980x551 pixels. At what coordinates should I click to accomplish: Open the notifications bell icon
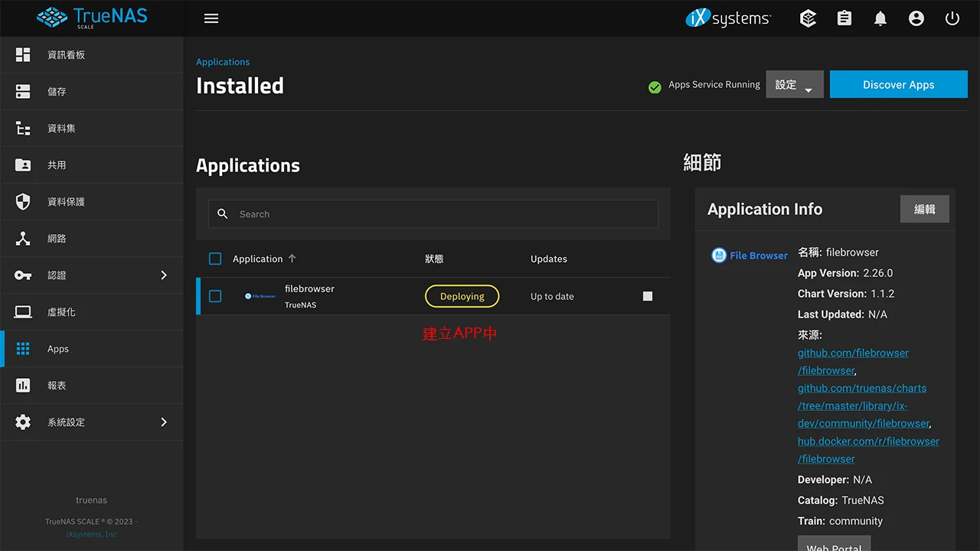click(880, 18)
